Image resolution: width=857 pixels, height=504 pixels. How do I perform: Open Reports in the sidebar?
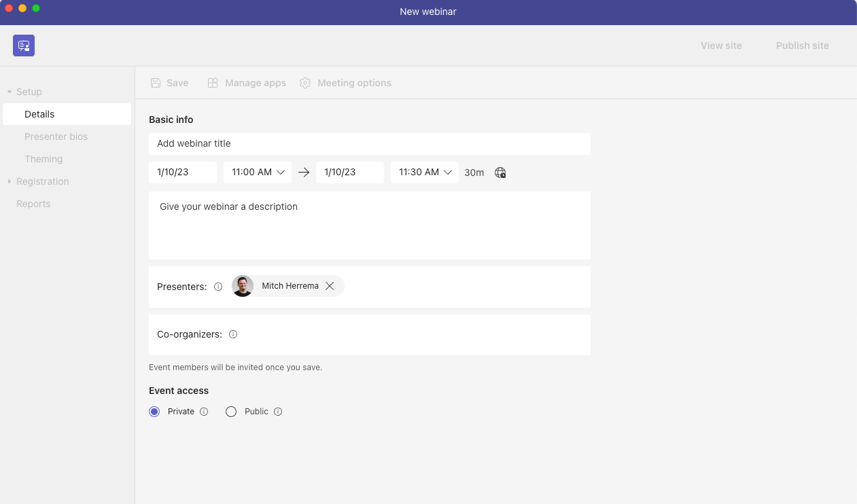pyautogui.click(x=33, y=204)
